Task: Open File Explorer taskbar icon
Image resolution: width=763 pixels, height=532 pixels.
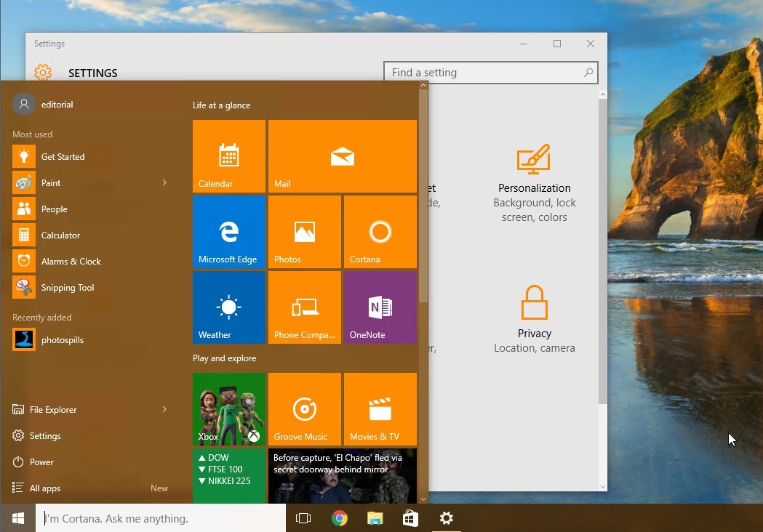Action: point(375,518)
